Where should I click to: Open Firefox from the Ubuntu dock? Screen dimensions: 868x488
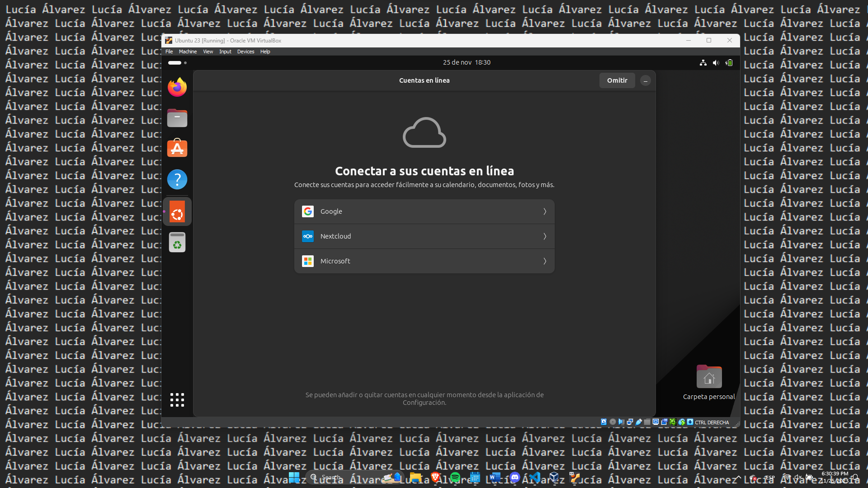177,87
